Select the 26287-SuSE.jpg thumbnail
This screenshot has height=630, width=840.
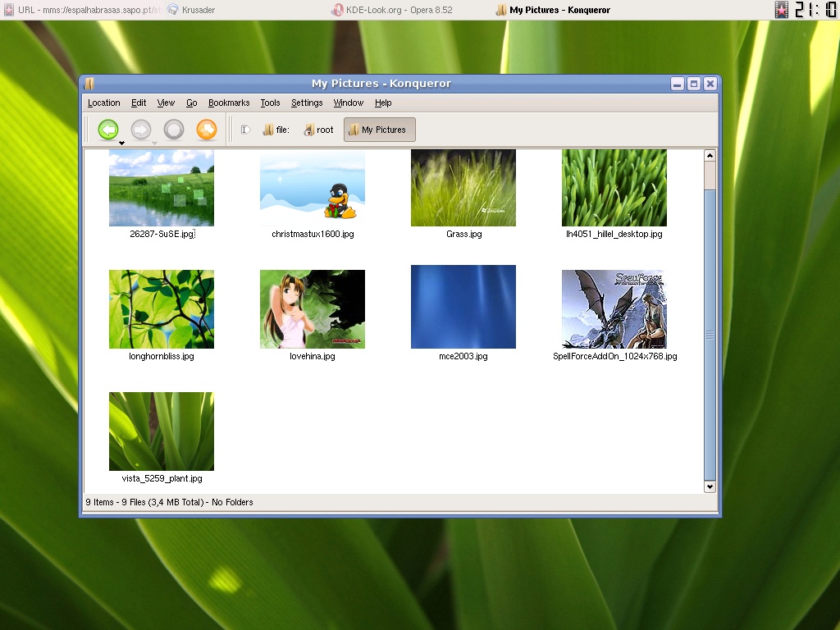coord(162,188)
